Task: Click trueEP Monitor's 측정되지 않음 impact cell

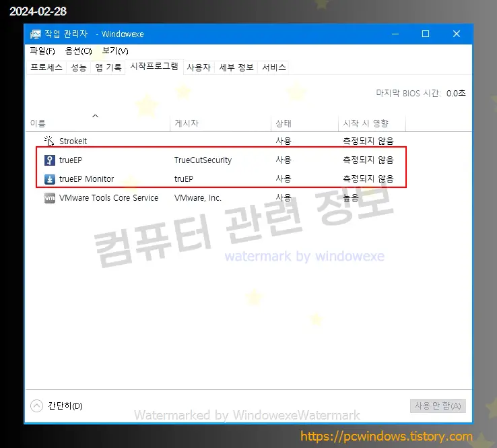Action: [368, 179]
